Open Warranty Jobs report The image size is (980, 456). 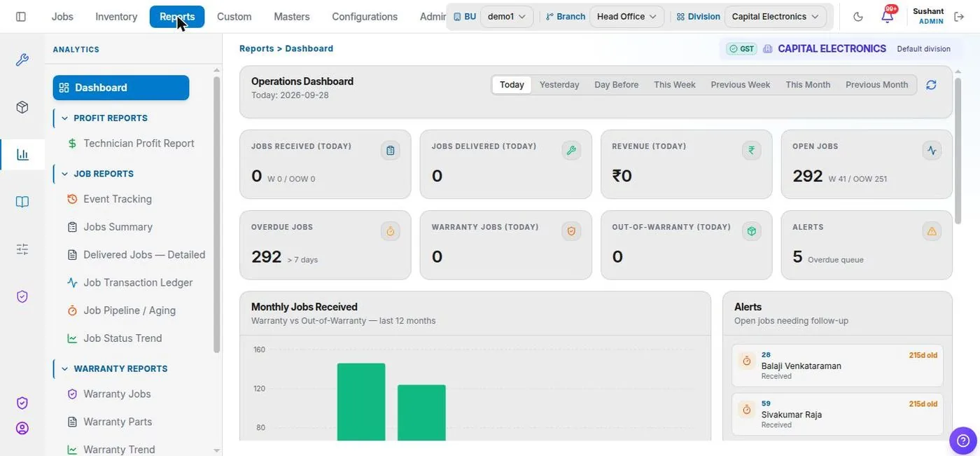[109, 394]
